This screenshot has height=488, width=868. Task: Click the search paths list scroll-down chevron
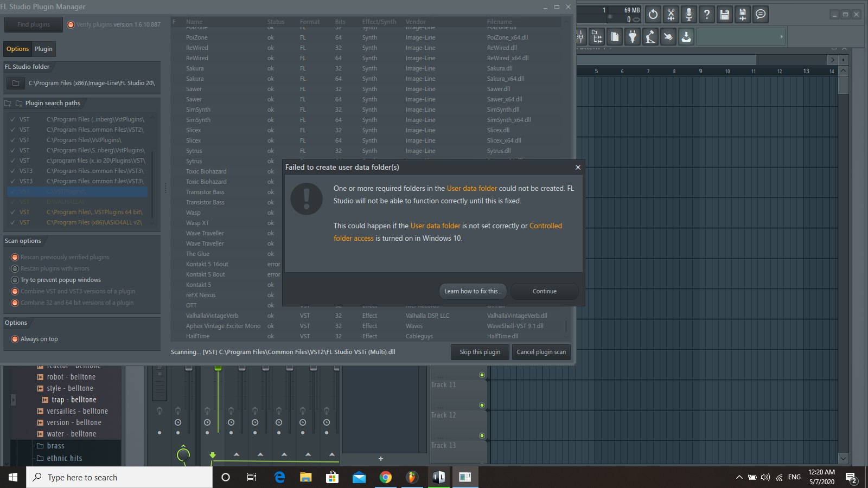tap(152, 222)
